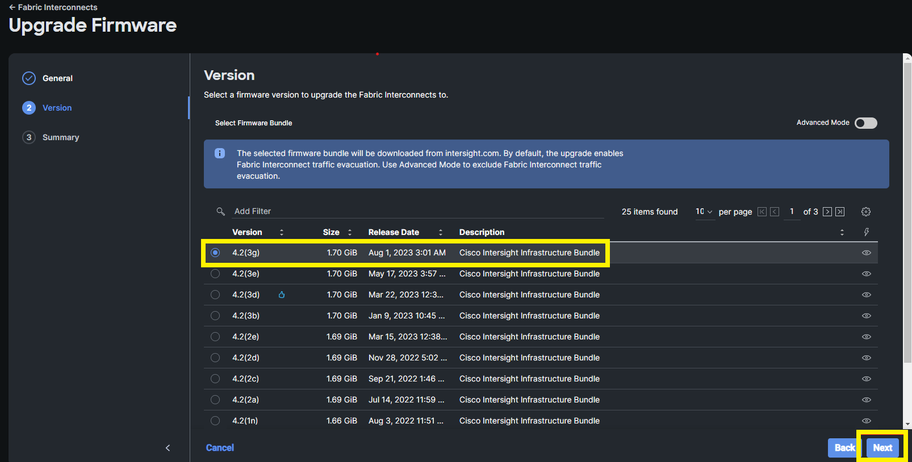The image size is (912, 462).
Task: Click the Back button
Action: [x=845, y=447]
